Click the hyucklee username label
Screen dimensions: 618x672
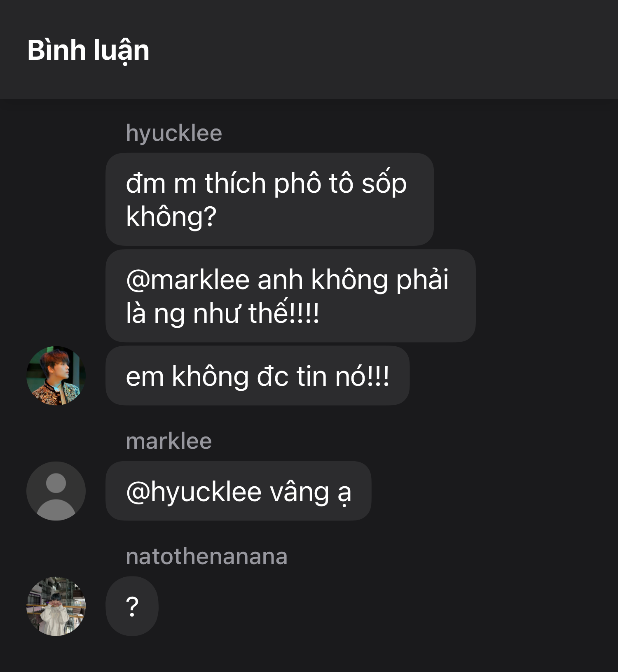tap(174, 133)
